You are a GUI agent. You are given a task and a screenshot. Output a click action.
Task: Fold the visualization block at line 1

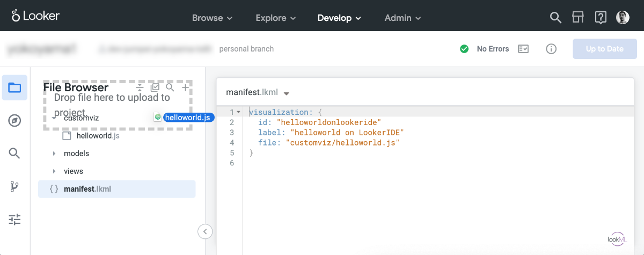238,112
